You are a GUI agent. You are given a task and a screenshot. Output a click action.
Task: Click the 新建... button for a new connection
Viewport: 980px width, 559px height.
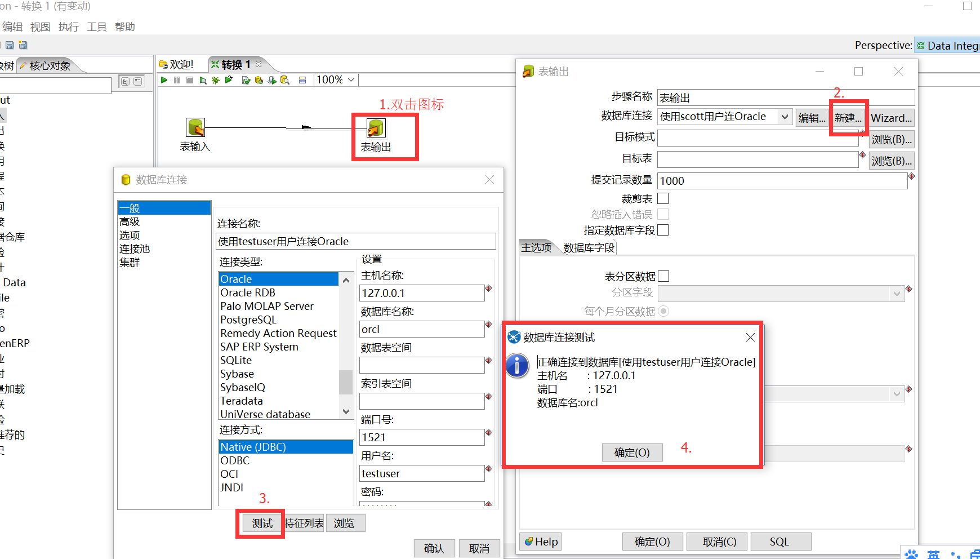[x=848, y=118]
